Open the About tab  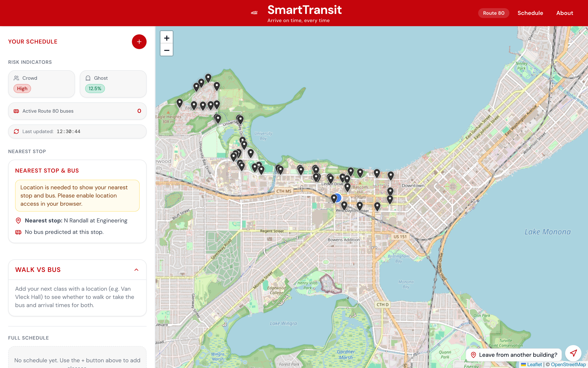[x=565, y=13]
